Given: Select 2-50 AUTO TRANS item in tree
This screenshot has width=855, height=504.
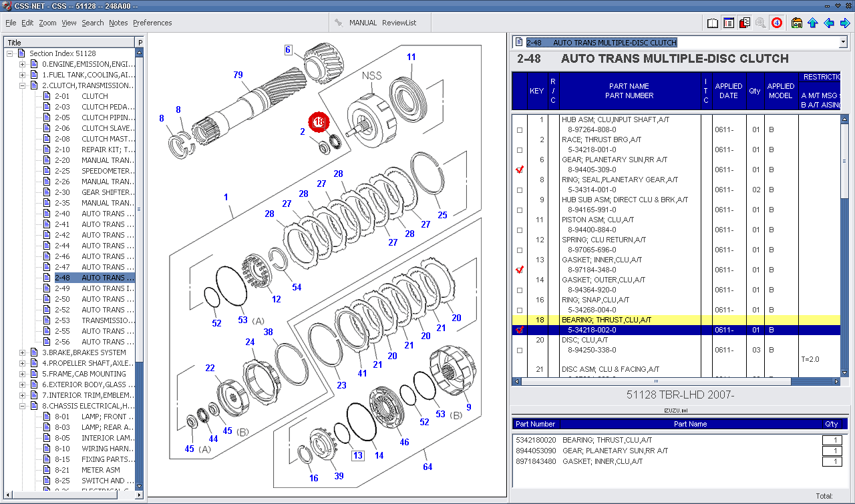Looking at the screenshot, I should click(103, 299).
